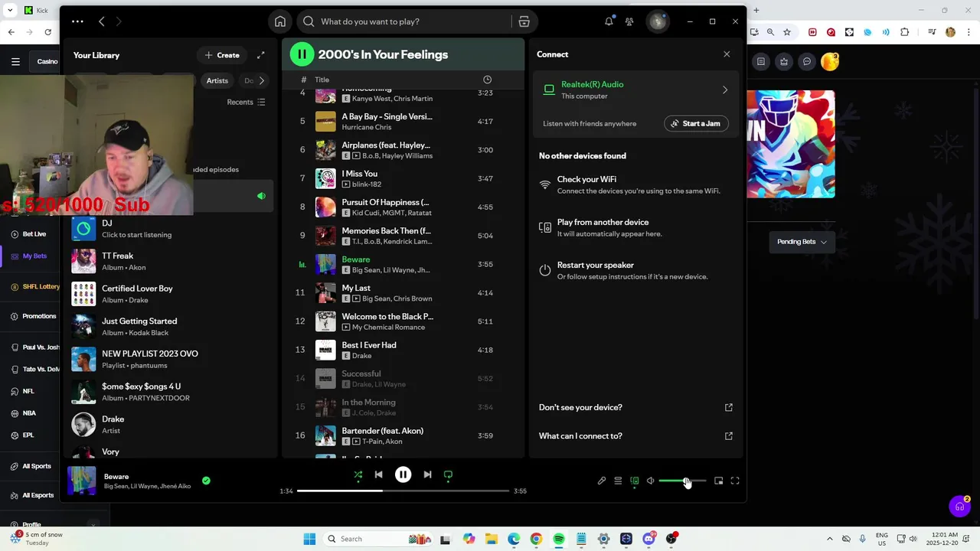Image resolution: width=980 pixels, height=551 pixels.
Task: Click the Beware album thumbnail in player bar
Action: (x=82, y=481)
